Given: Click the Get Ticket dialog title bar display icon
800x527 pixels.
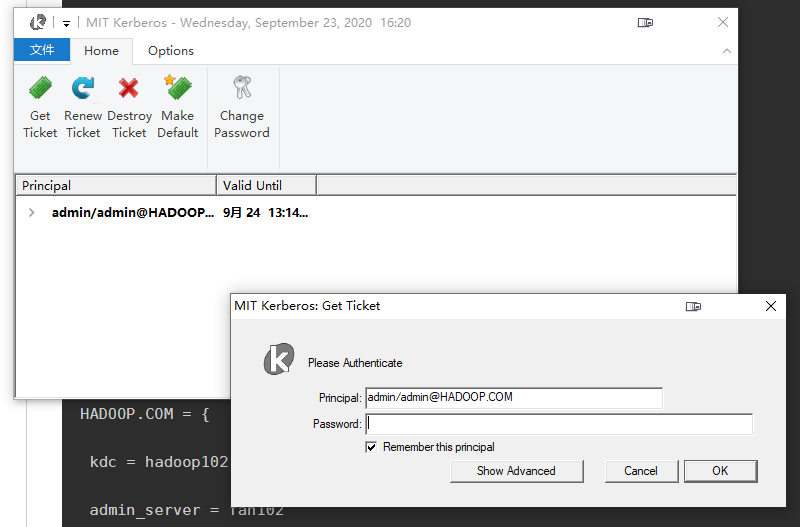Looking at the screenshot, I should tap(693, 306).
